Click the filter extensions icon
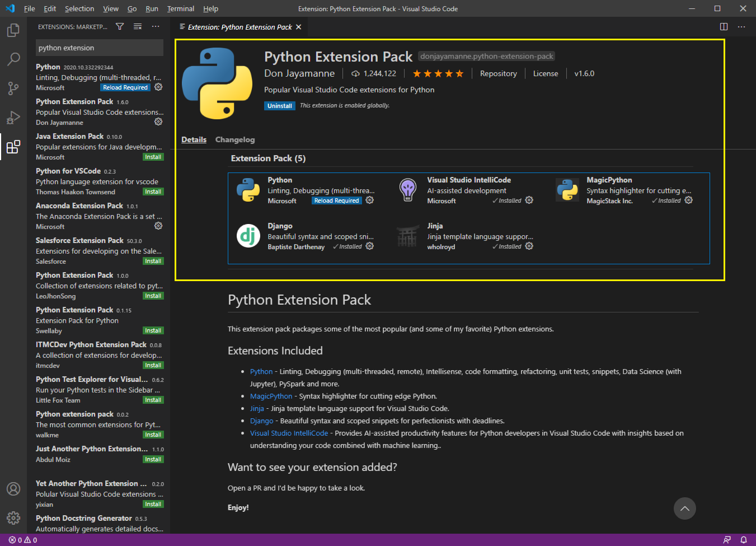The width and height of the screenshot is (756, 546). coord(120,26)
